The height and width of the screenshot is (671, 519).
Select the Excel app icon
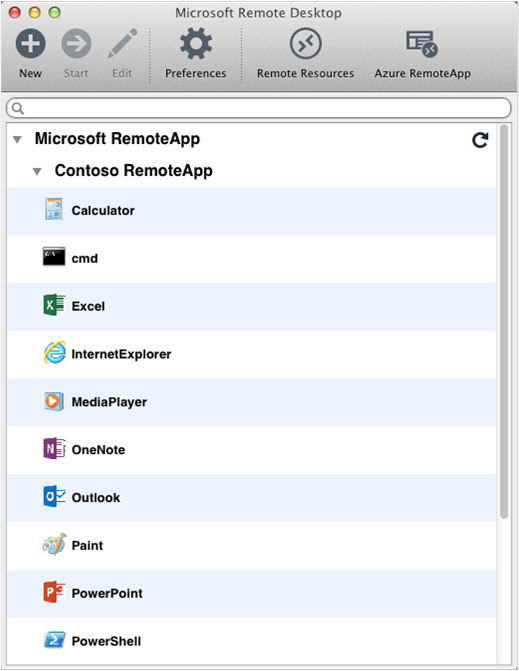pos(54,305)
